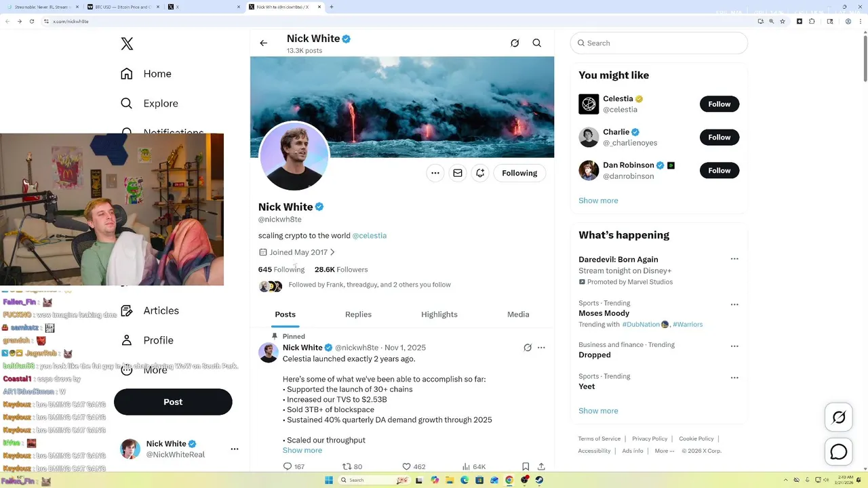Switch to the Media tab
This screenshot has height=488, width=868.
518,314
